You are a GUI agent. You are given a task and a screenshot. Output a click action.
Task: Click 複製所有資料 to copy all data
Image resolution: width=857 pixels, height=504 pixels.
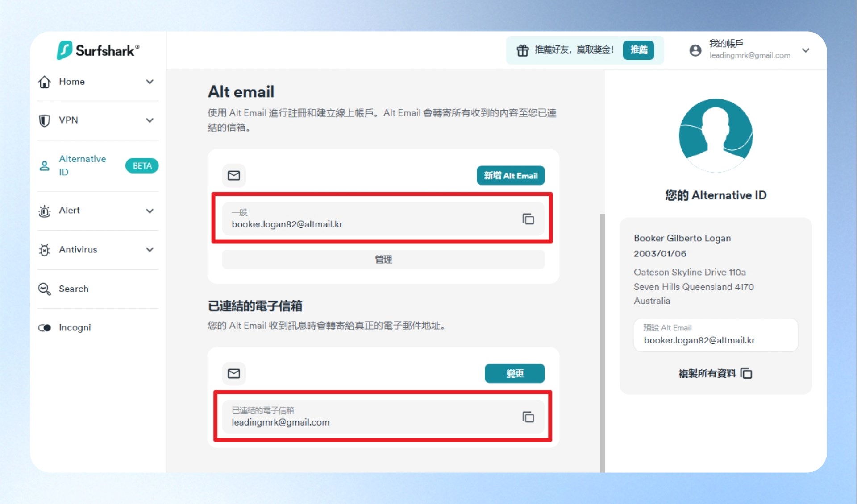(x=707, y=373)
